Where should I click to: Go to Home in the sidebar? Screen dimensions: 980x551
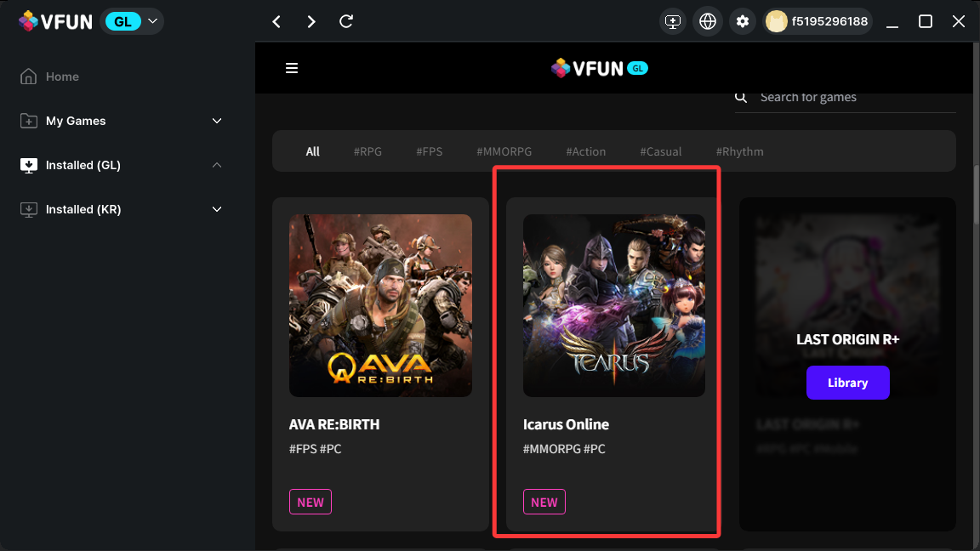[62, 77]
